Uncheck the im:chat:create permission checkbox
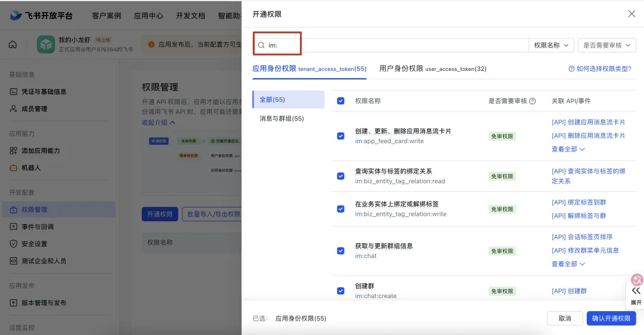644x335 pixels. click(340, 291)
